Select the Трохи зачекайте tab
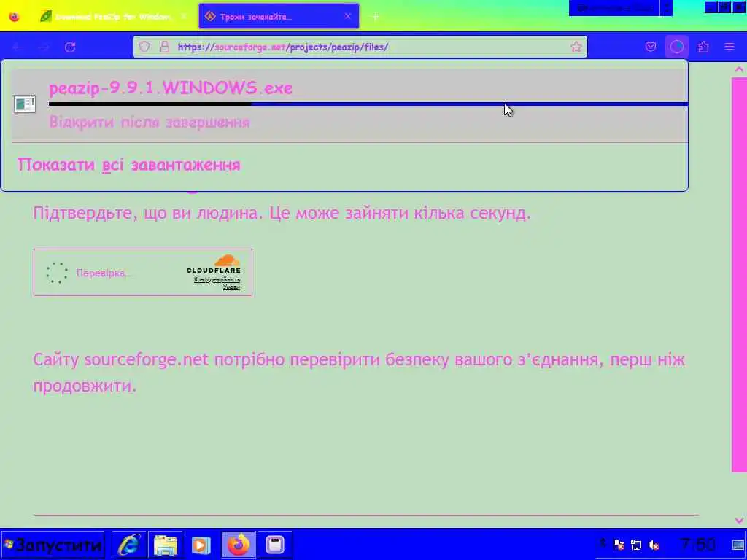 (x=279, y=17)
